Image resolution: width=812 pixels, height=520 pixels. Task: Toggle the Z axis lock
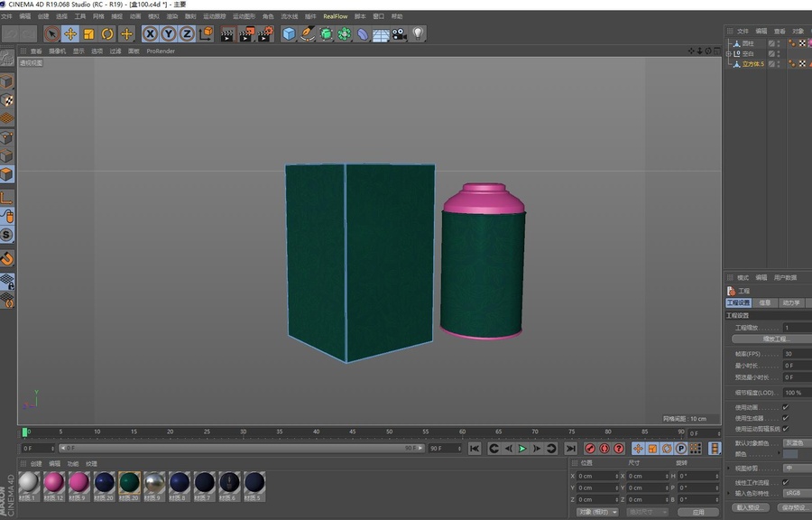pyautogui.click(x=187, y=34)
